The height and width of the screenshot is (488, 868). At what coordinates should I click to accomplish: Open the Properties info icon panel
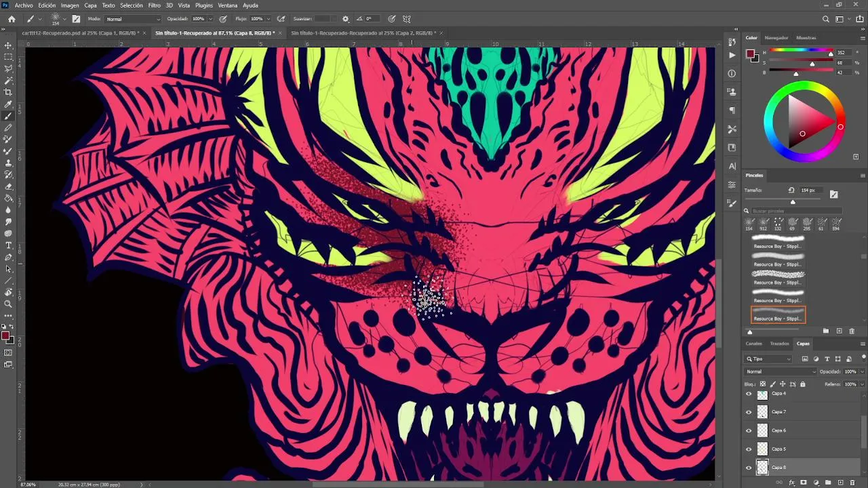[x=732, y=73]
